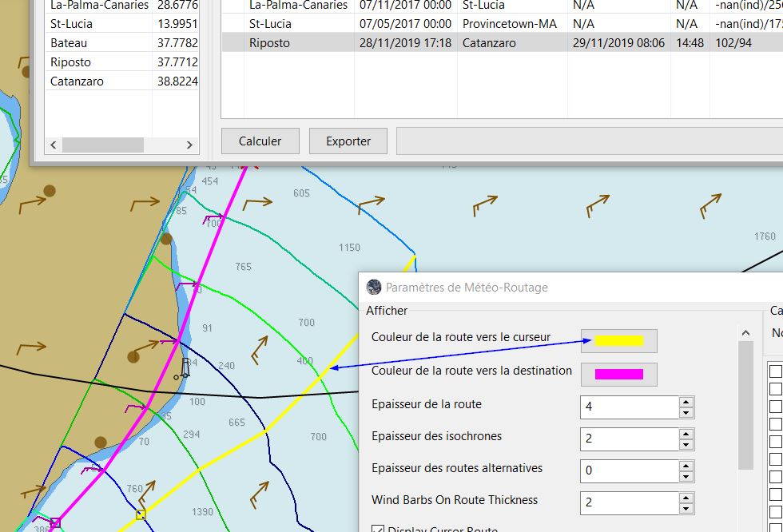The width and height of the screenshot is (783, 532).
Task: Click the yellow square waypoint on the yellow route
Action: [141, 514]
